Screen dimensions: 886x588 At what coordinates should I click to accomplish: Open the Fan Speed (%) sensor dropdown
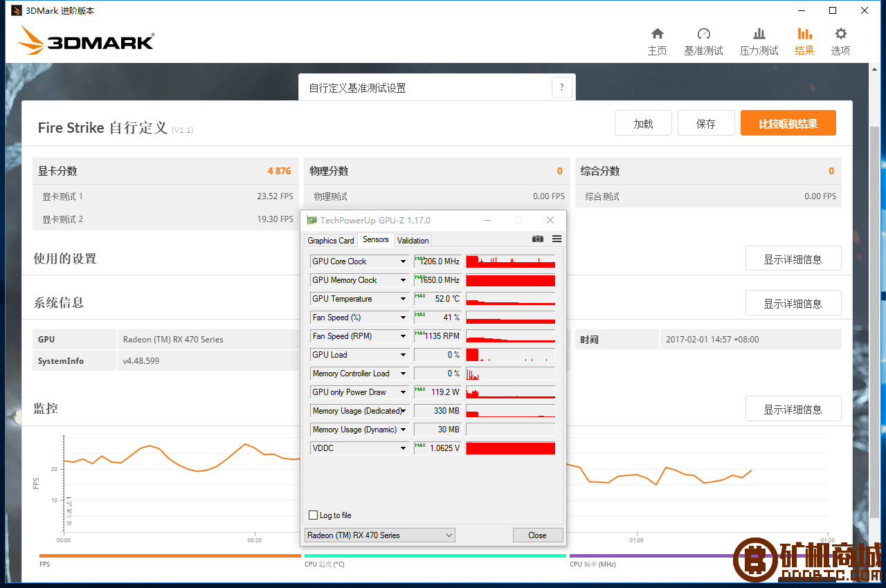pyautogui.click(x=404, y=318)
